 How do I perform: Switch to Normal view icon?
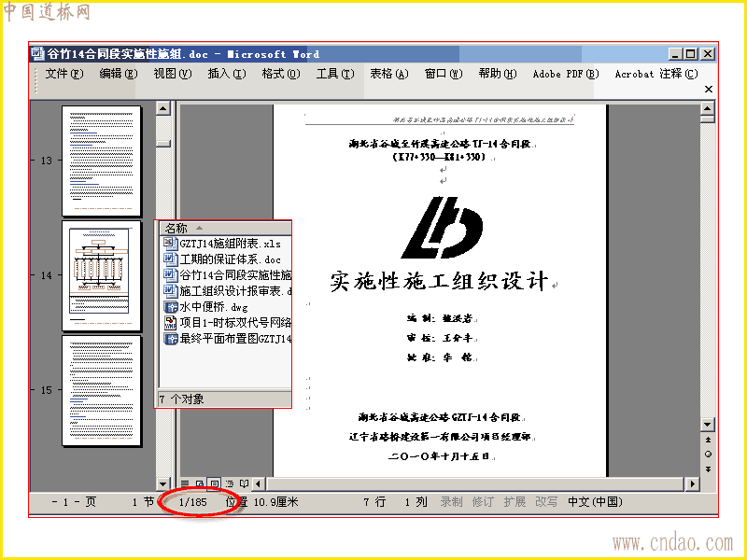point(185,483)
